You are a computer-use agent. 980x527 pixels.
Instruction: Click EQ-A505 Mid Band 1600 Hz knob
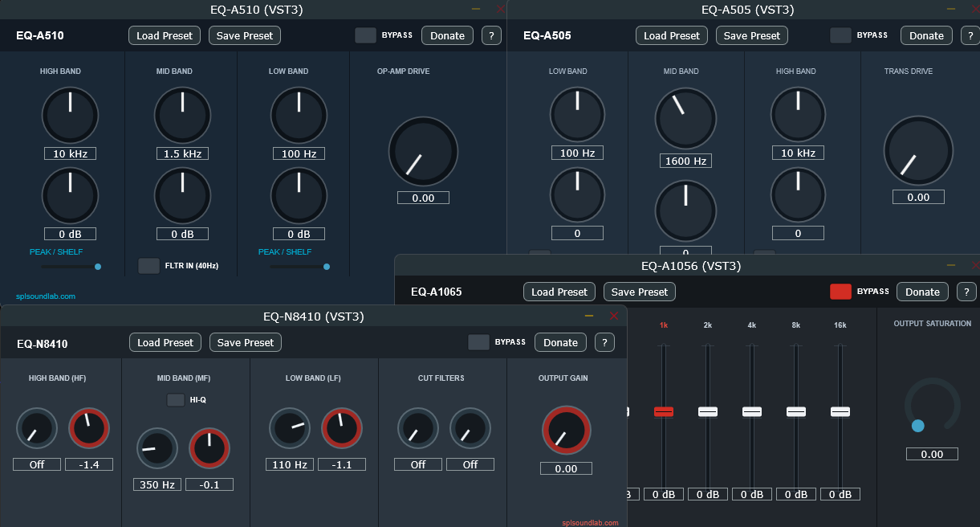[x=685, y=118]
